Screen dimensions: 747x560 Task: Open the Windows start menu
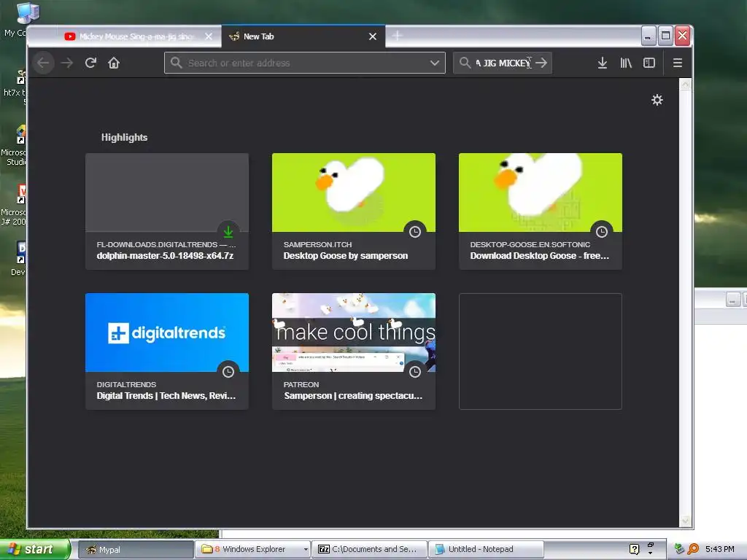[x=35, y=549]
